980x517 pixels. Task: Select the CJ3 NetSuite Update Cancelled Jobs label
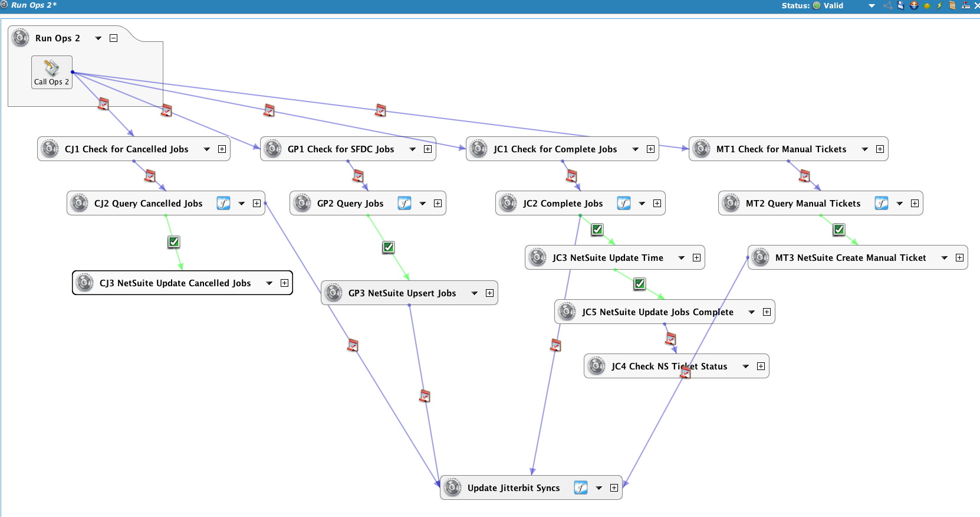click(175, 283)
